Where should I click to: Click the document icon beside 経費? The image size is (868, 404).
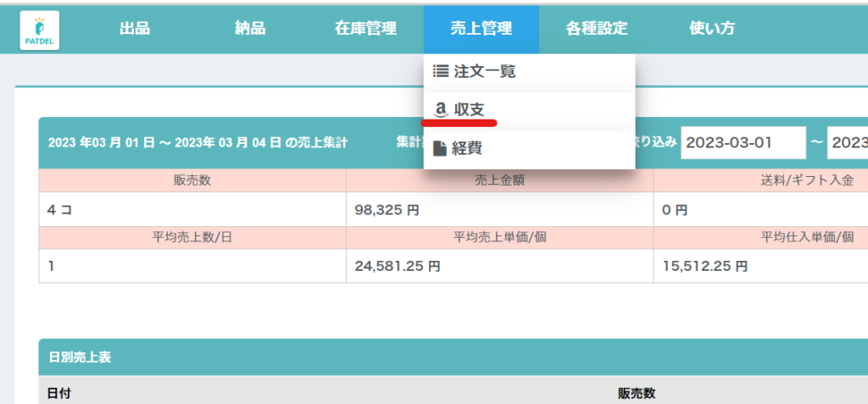(x=440, y=148)
